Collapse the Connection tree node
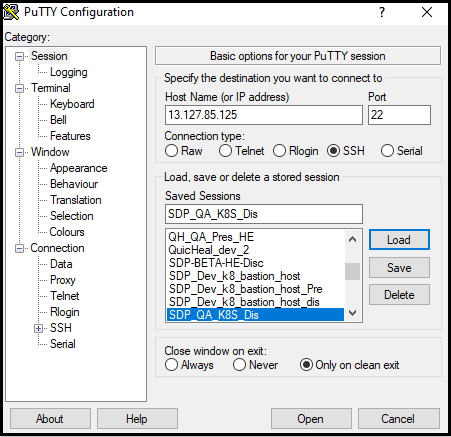Viewport: 451px width, 437px height. [19, 248]
